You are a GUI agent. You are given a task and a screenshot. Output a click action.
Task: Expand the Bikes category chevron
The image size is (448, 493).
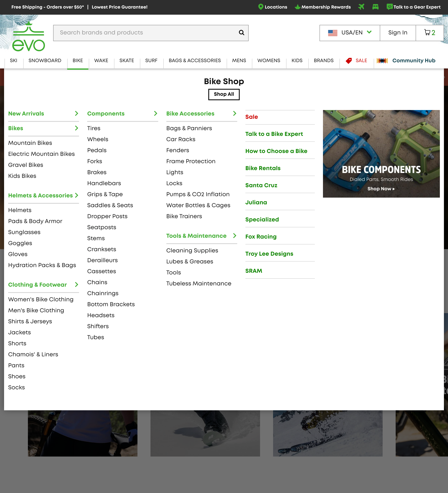click(77, 128)
